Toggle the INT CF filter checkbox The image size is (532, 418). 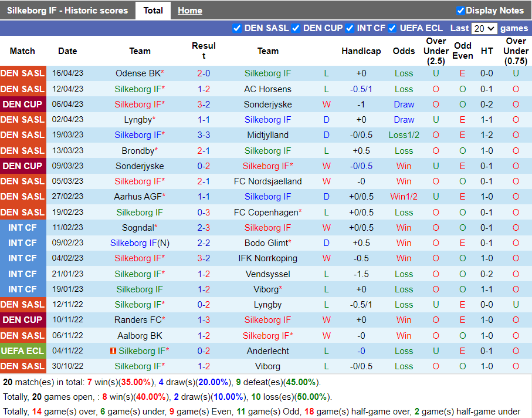[350, 28]
